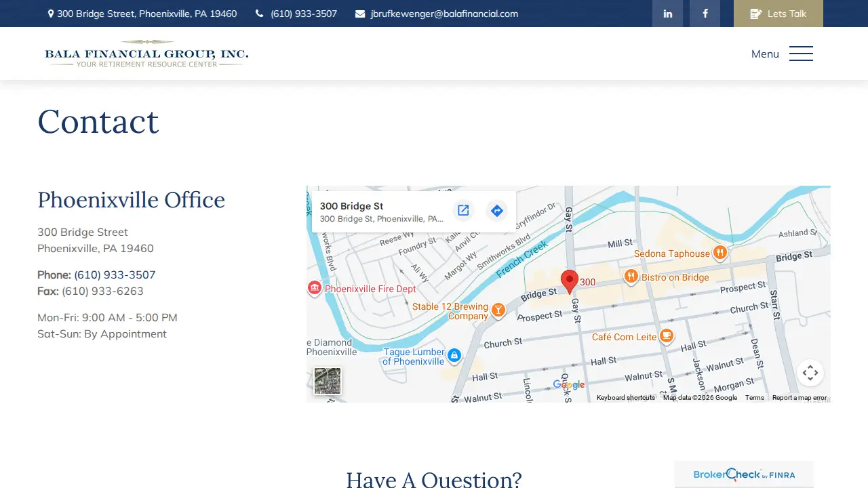868x488 pixels.
Task: Toggle map camera move controls
Action: 810,373
